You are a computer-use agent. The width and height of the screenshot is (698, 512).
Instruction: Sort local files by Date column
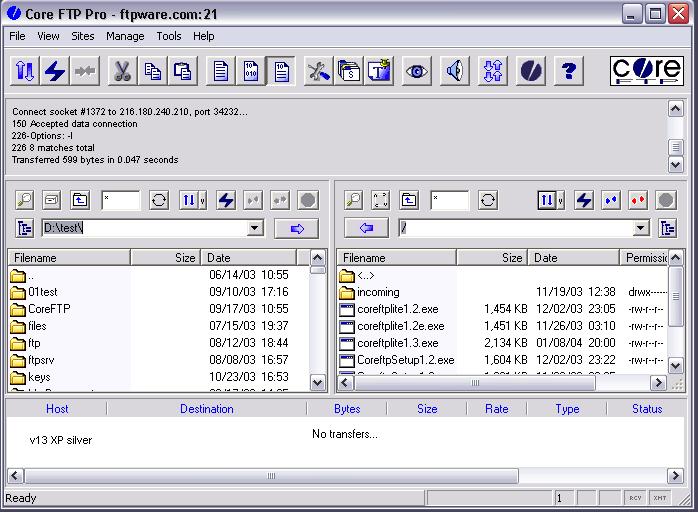coord(248,258)
